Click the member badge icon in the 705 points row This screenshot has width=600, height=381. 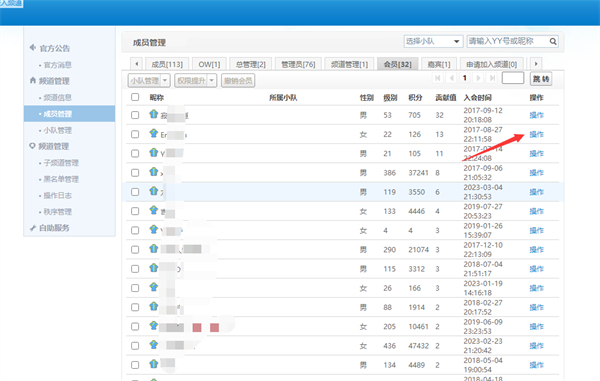pos(153,114)
